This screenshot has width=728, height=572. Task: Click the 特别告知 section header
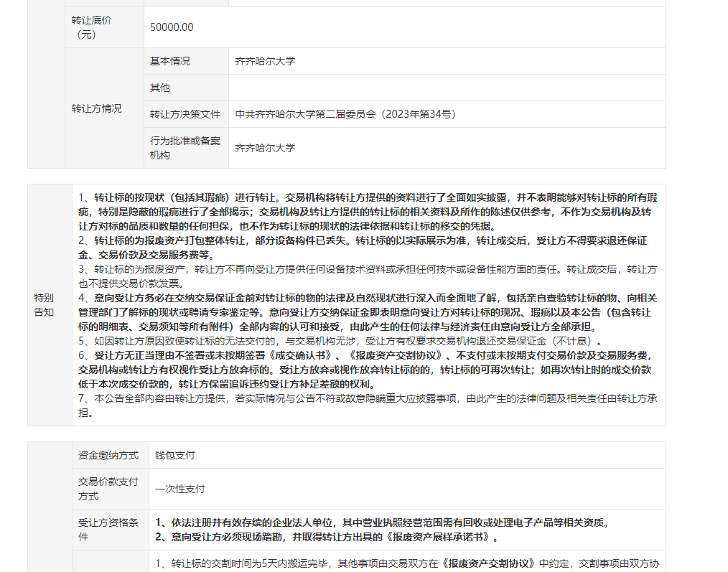[x=44, y=305]
